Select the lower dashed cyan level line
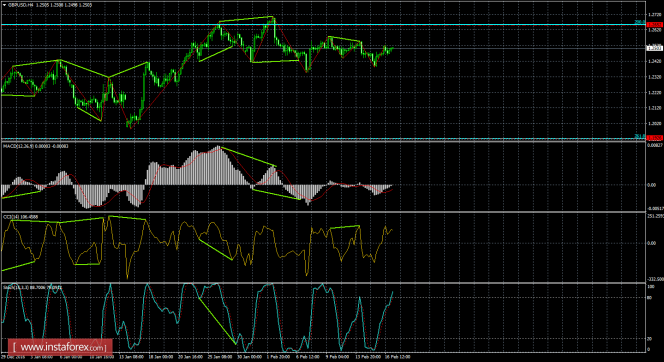Image resolution: width=664 pixels, height=362 pixels. pos(323,138)
